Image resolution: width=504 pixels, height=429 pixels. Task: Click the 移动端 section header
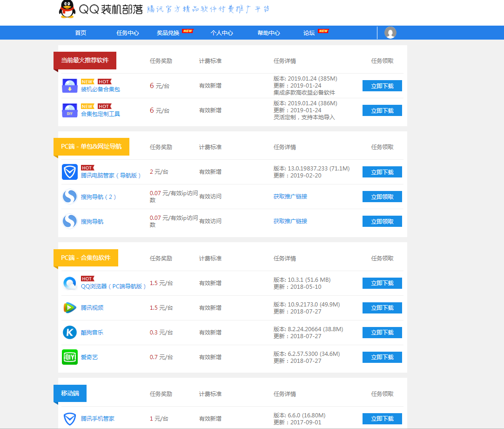coord(70,393)
